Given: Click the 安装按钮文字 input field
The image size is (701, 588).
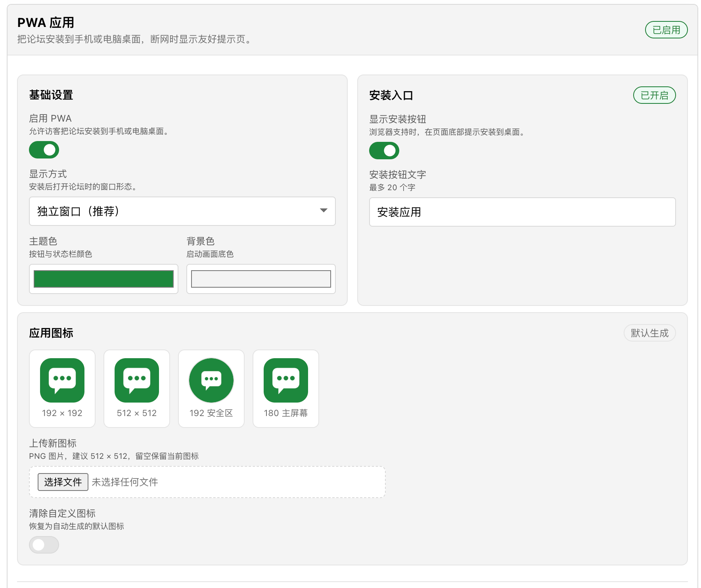Looking at the screenshot, I should 522,212.
